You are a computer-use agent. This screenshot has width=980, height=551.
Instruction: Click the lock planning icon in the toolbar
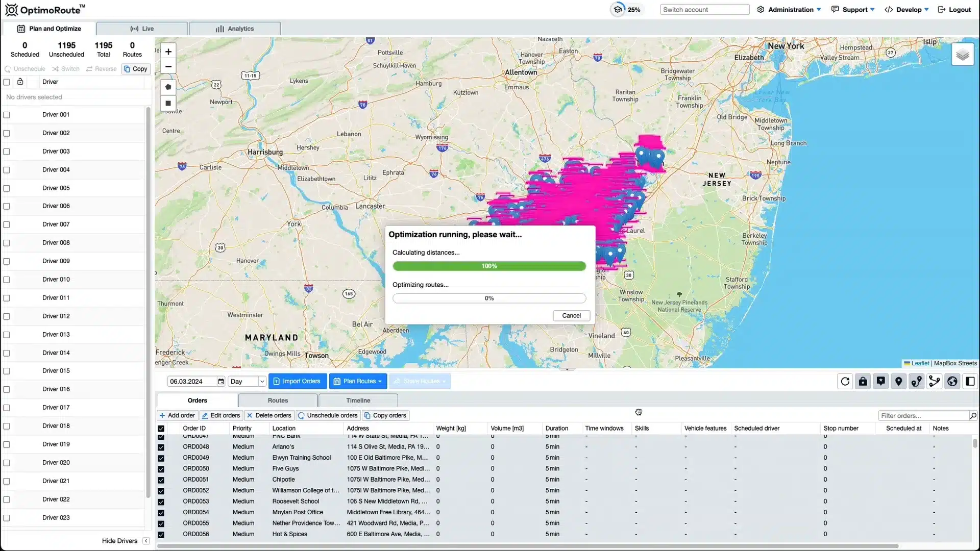(x=863, y=381)
